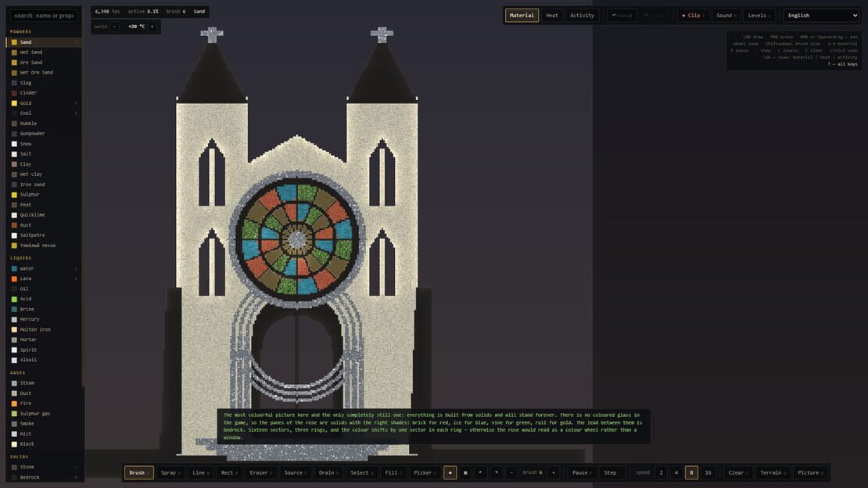Set simulation speed to 8
The width and height of the screenshot is (868, 488).
pyautogui.click(x=691, y=472)
